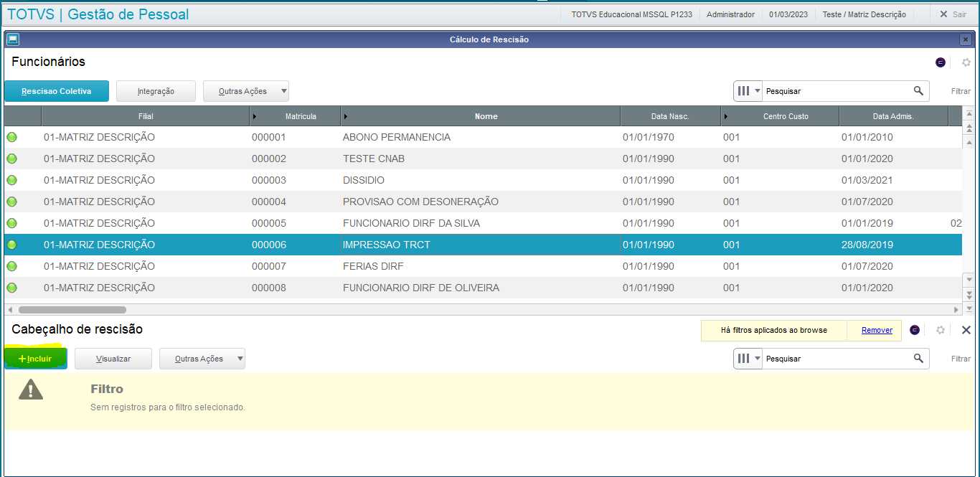Click the Pesquisar field in Funcionários
Image resolution: width=980 pixels, height=477 pixels.
[x=837, y=91]
